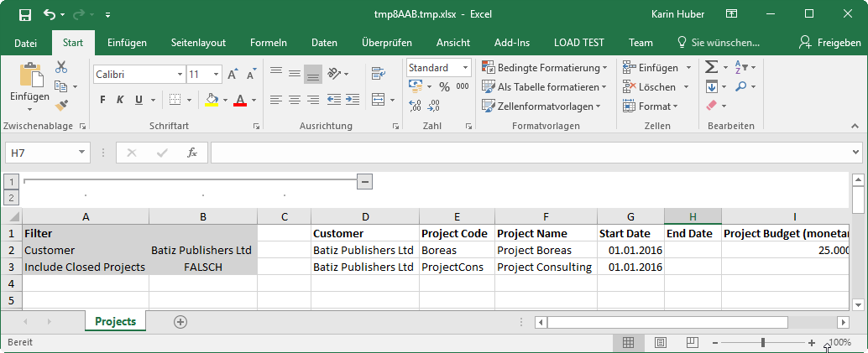The image size is (868, 353).
Task: Increase the cell indent
Action: [353, 100]
